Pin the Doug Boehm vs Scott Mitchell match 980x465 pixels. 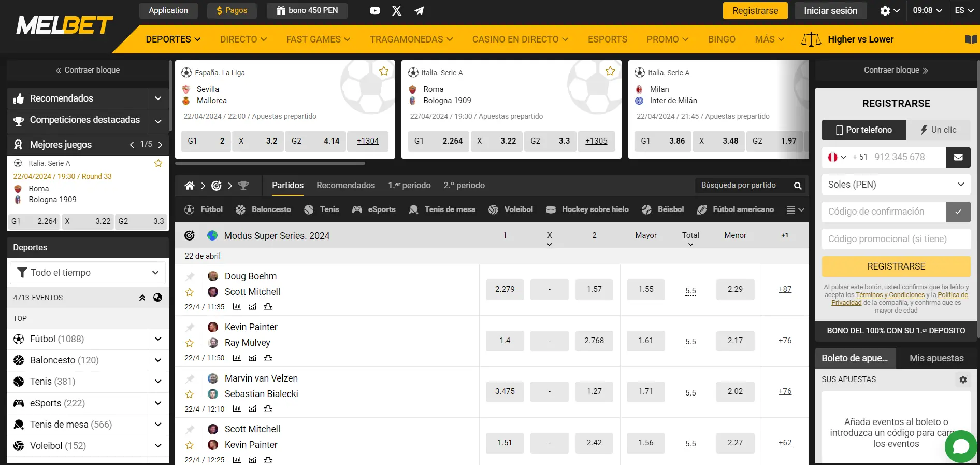click(190, 276)
